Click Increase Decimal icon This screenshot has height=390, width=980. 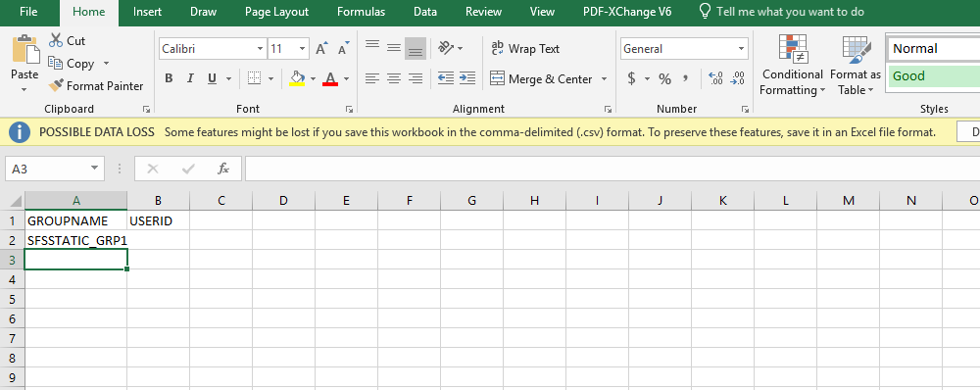pos(715,78)
